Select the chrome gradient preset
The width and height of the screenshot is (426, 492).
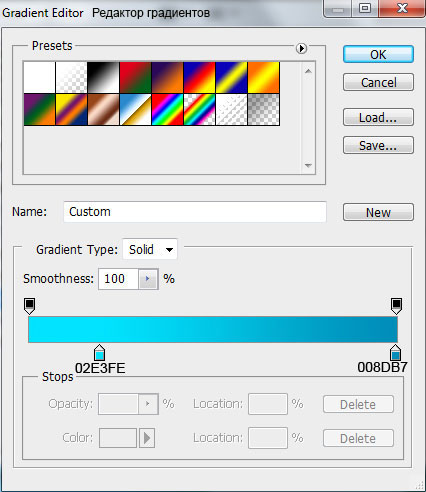(135, 109)
